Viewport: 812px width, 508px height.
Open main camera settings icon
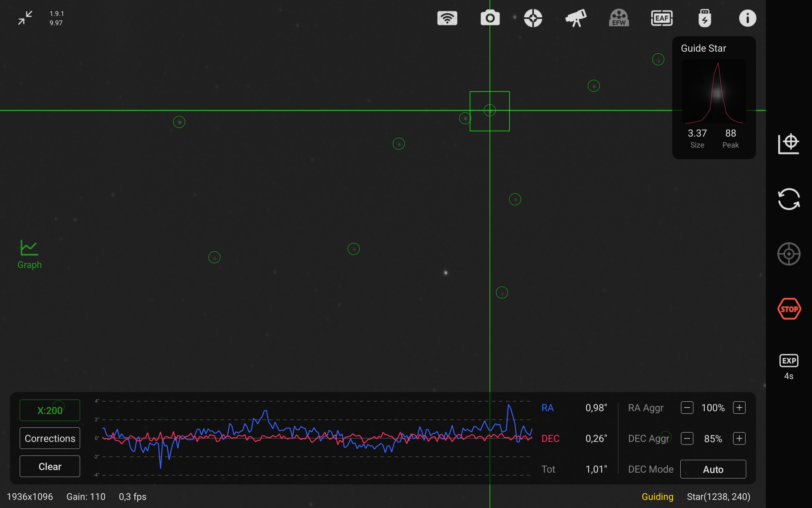pos(490,18)
